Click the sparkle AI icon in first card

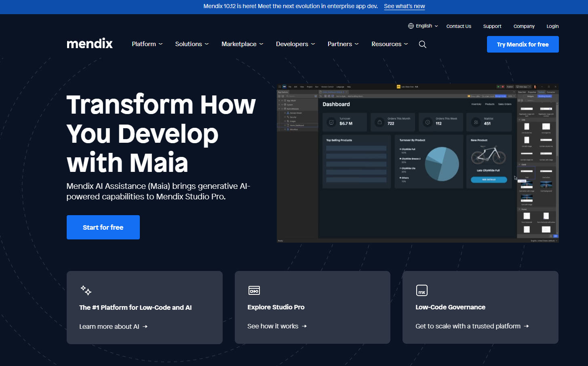click(86, 290)
